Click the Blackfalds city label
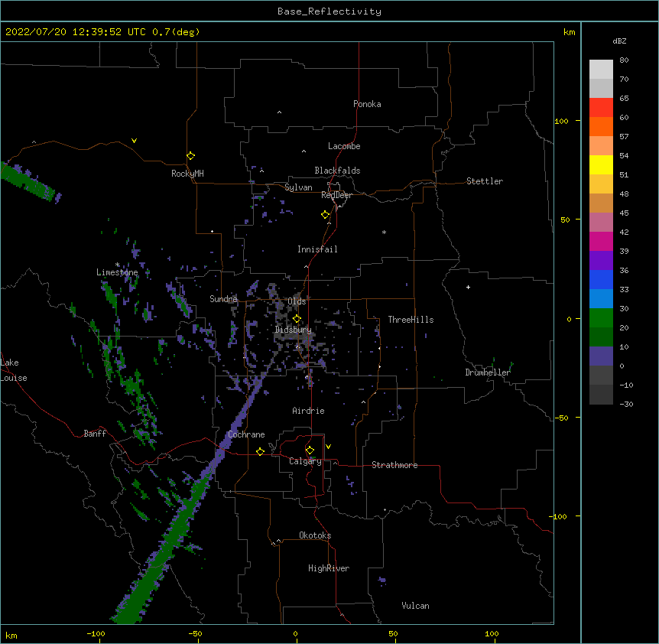 click(337, 171)
